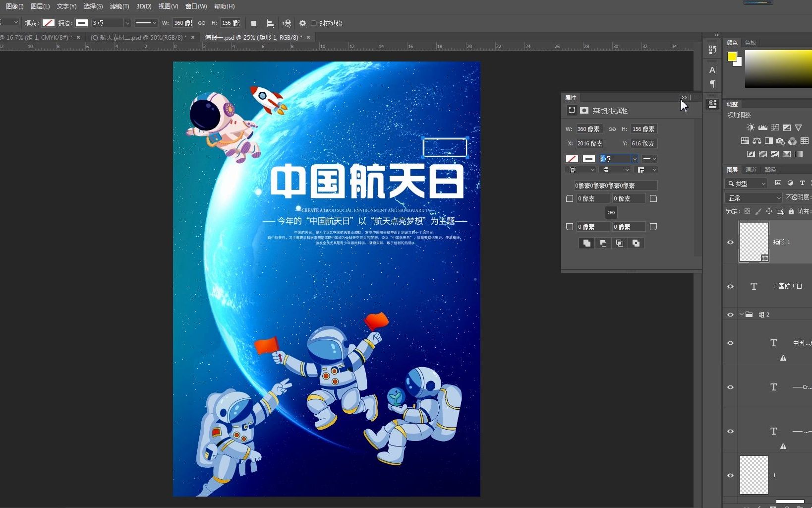Open the path alignment icon in options bar

coord(270,23)
